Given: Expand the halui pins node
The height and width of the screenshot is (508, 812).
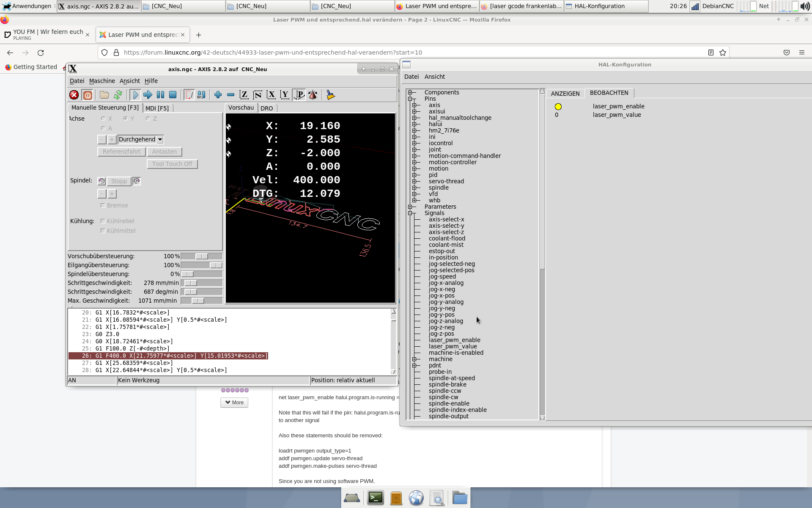Looking at the screenshot, I should pos(414,124).
